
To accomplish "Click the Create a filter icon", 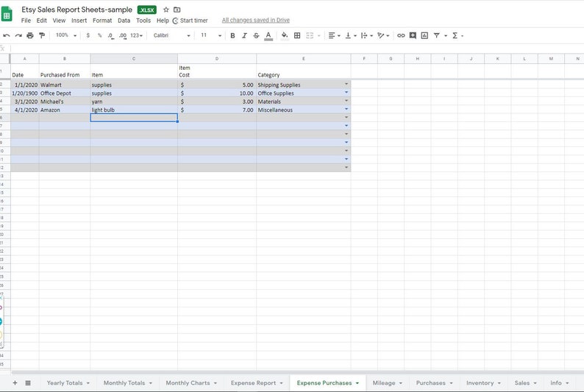I will point(436,35).
